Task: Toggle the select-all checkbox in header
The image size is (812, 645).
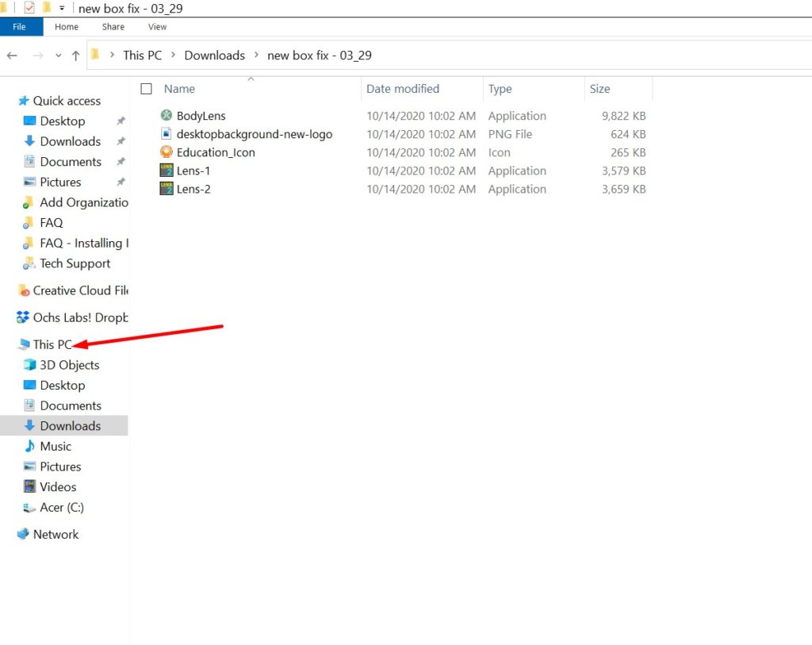Action: (146, 89)
